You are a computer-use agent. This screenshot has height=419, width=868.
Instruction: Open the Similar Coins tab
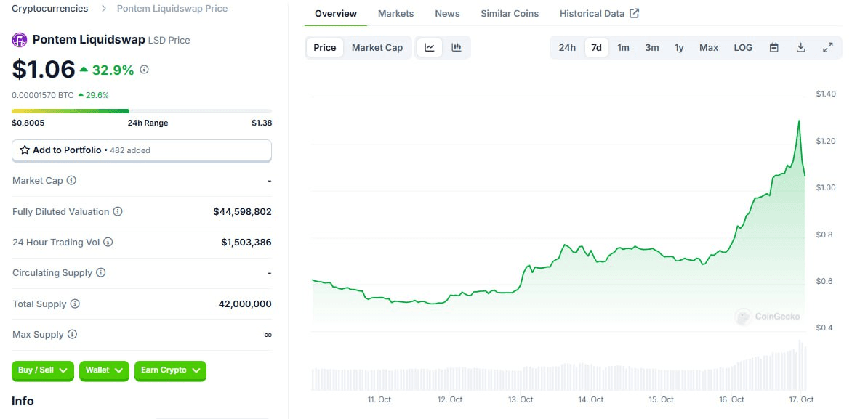tap(510, 13)
